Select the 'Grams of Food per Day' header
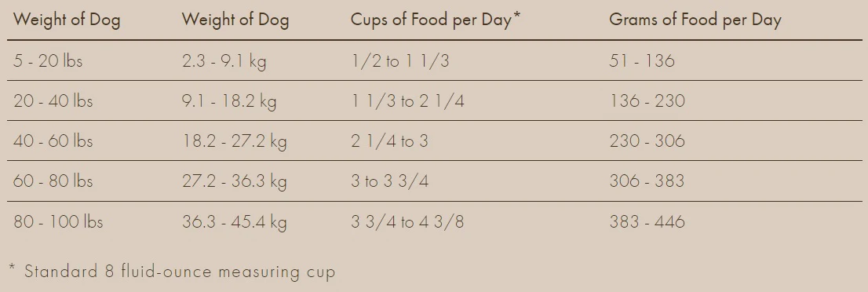Image resolution: width=868 pixels, height=292 pixels. tap(695, 20)
